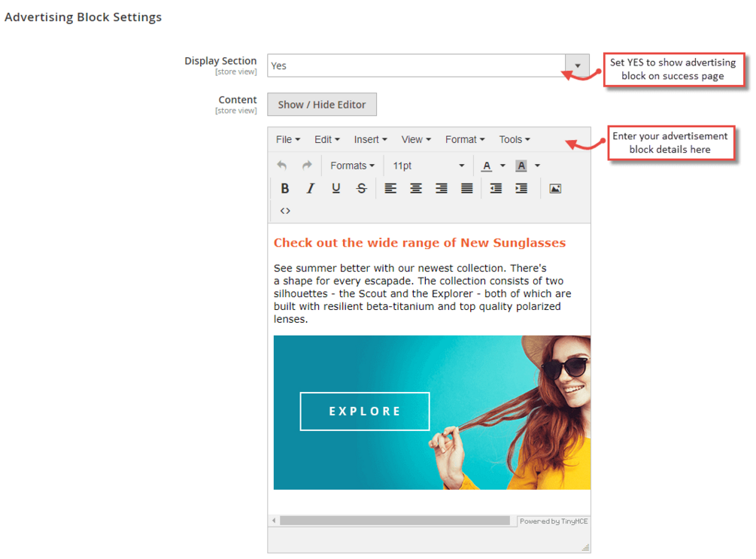Toggle Strikethrough formatting
This screenshot has height=559, width=756.
pos(362,189)
